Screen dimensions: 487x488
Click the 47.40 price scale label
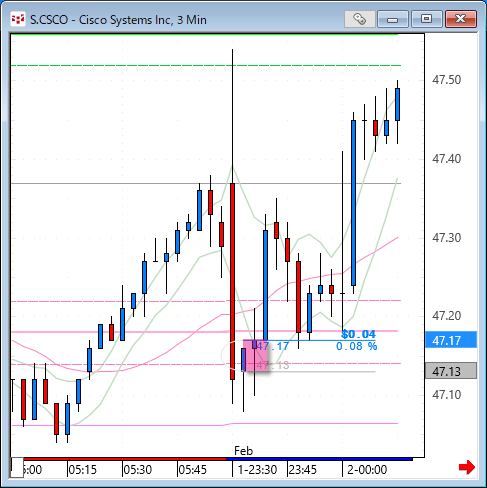point(446,159)
